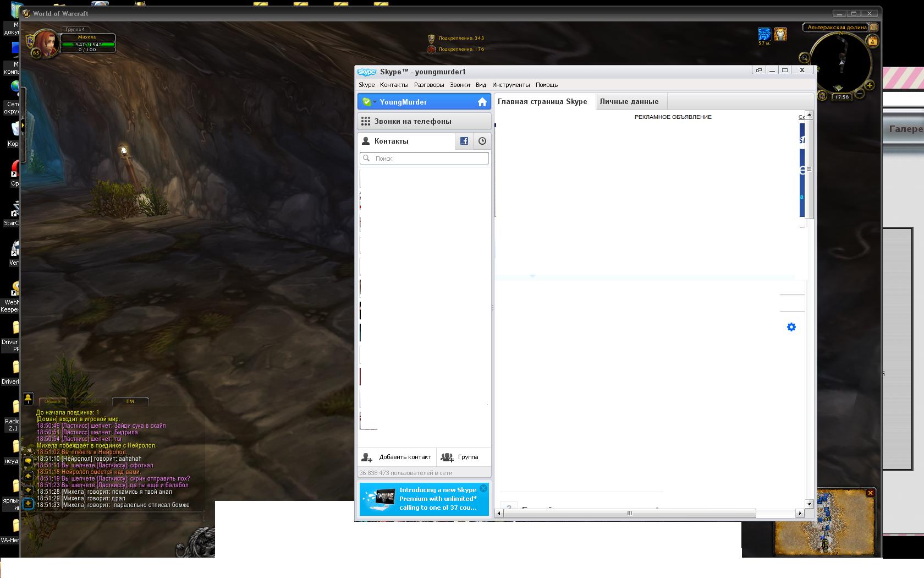Open the Разговоры menu
Screen dimensions: 924x578
[x=429, y=85]
